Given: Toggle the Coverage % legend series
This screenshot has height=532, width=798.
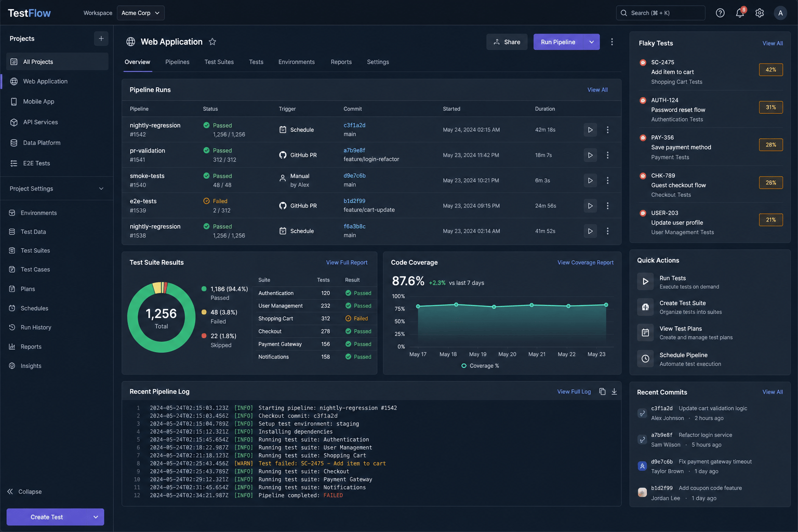Looking at the screenshot, I should 480,366.
